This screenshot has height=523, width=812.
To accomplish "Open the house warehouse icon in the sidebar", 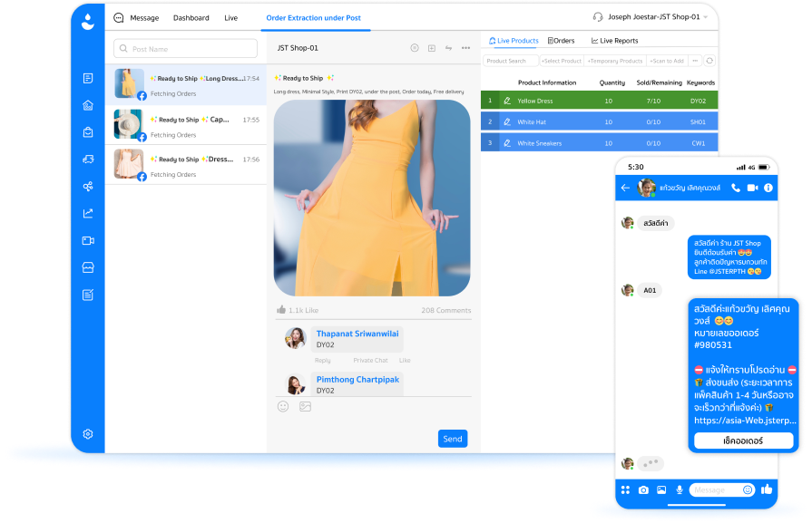I will (x=88, y=105).
